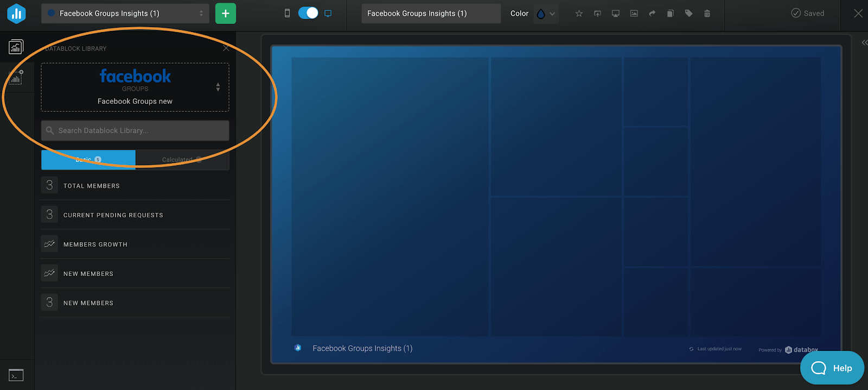This screenshot has width=868, height=390.
Task: Click the TV display mode icon
Action: [x=615, y=14]
